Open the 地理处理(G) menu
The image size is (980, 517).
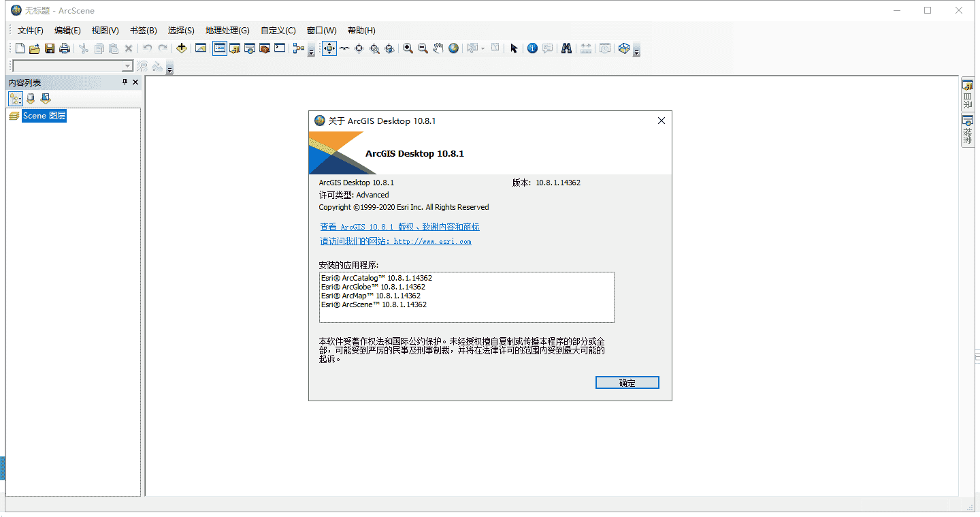227,31
